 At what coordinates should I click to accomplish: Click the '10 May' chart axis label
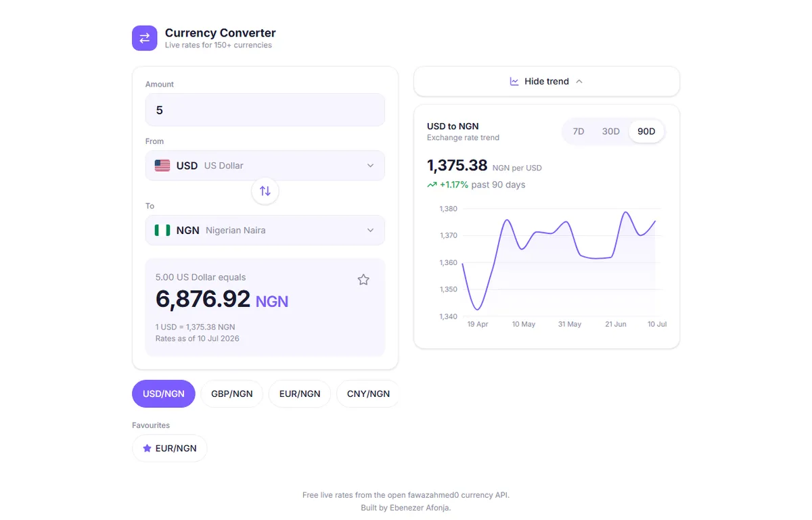(524, 325)
